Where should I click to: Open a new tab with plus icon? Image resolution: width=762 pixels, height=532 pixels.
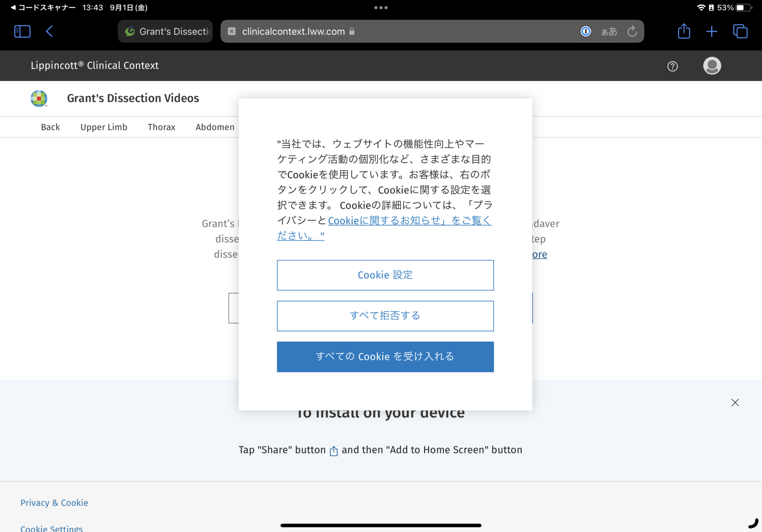click(711, 31)
